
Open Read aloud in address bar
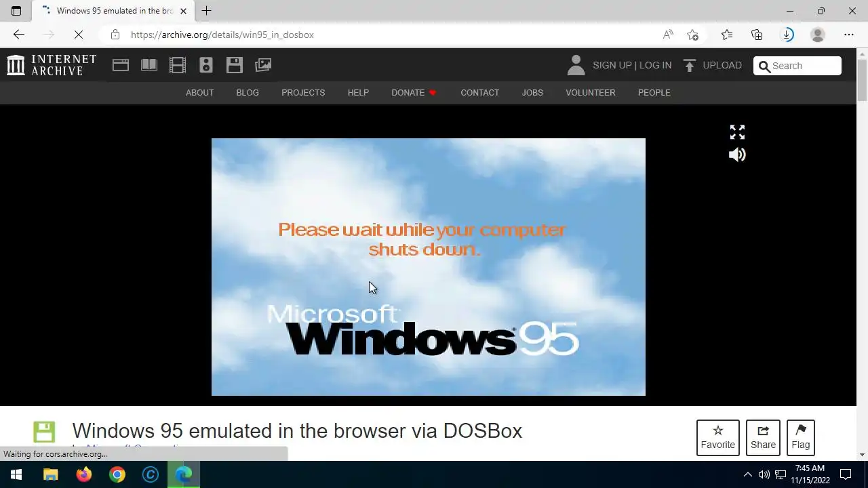668,35
